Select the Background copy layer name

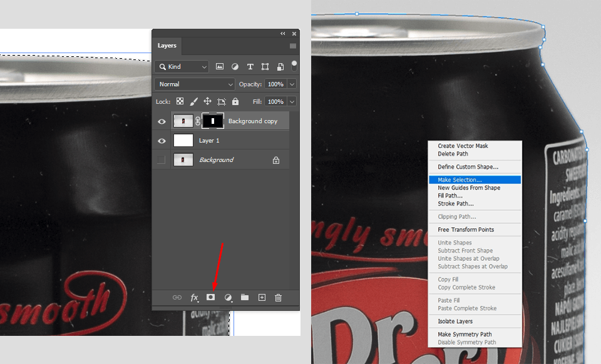[x=252, y=121]
